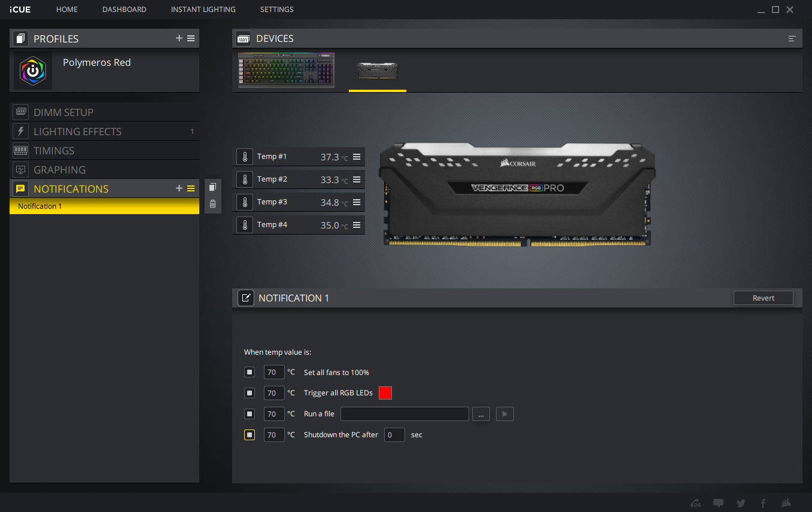Toggle the Trigger all RGB LEDs checkbox
The image size is (812, 512).
(250, 393)
